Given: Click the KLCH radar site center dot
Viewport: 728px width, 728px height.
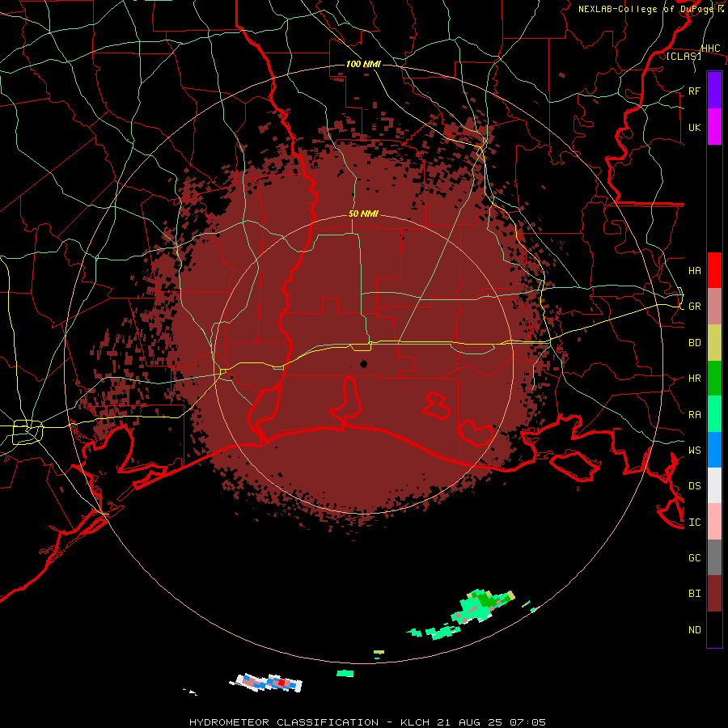Looking at the screenshot, I should click(364, 363).
